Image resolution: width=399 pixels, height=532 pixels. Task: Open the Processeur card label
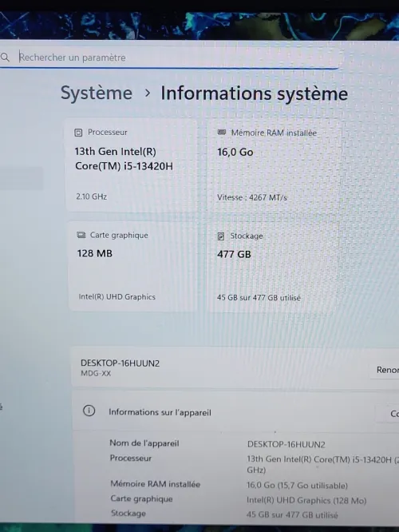[x=108, y=133]
